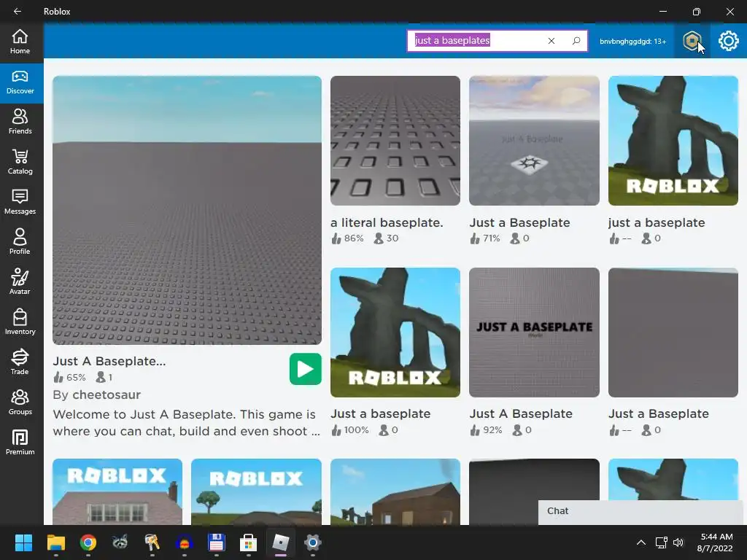The width and height of the screenshot is (747, 560).
Task: Click 'a literal baseplate.' title text
Action: [x=387, y=222]
